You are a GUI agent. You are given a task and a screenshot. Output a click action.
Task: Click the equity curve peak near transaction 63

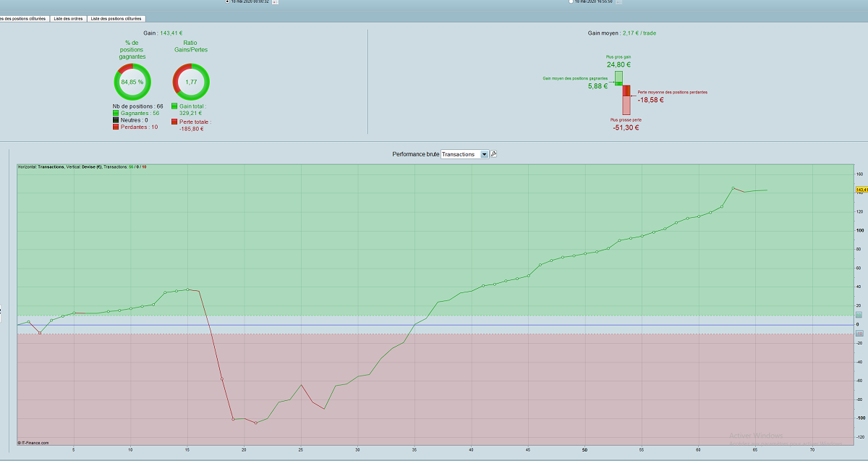733,188
